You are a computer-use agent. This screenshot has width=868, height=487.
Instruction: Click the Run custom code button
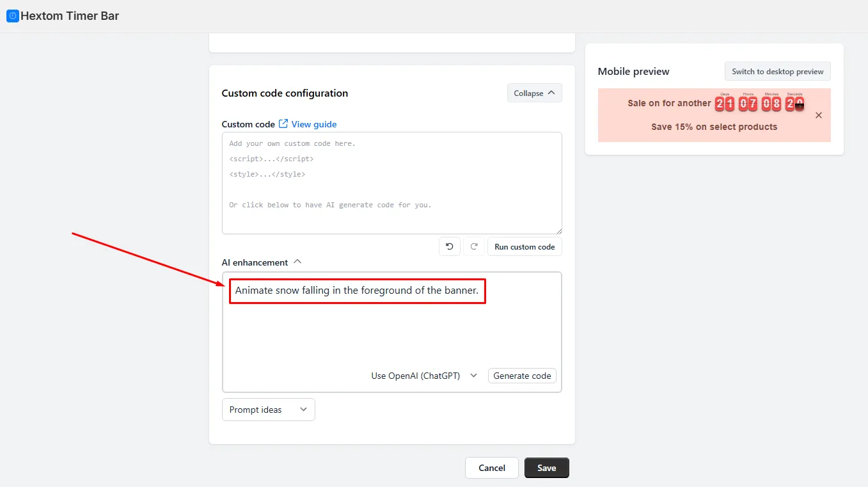click(x=525, y=246)
